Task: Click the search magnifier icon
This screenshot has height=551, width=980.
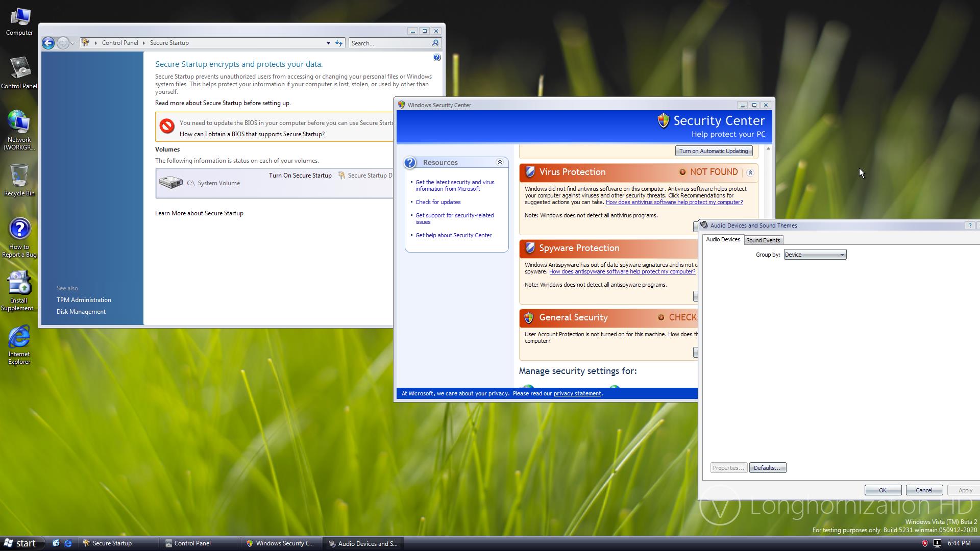Action: pyautogui.click(x=435, y=43)
